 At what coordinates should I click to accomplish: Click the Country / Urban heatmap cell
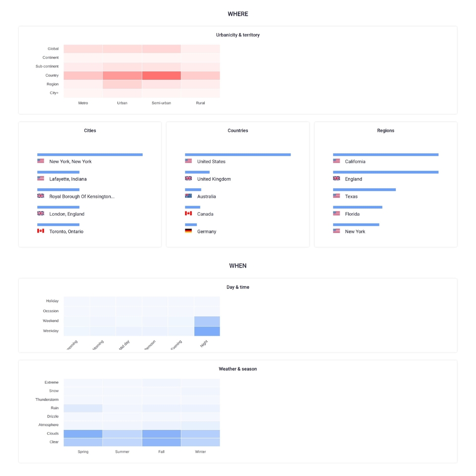tap(122, 75)
